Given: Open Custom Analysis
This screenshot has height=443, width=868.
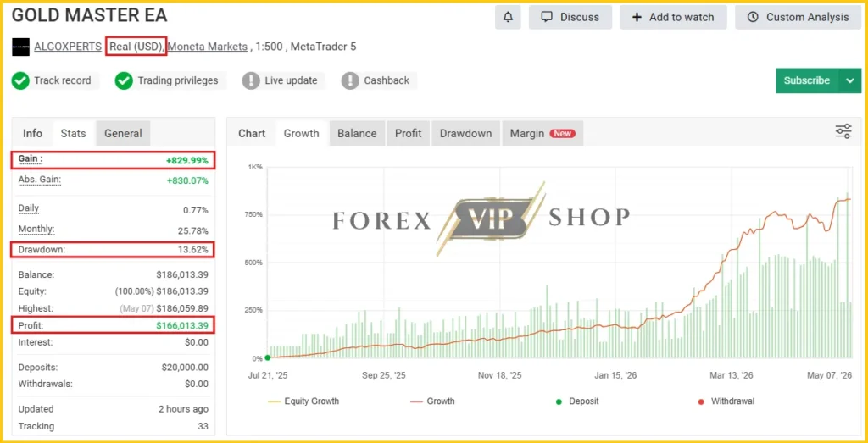Looking at the screenshot, I should [x=798, y=17].
